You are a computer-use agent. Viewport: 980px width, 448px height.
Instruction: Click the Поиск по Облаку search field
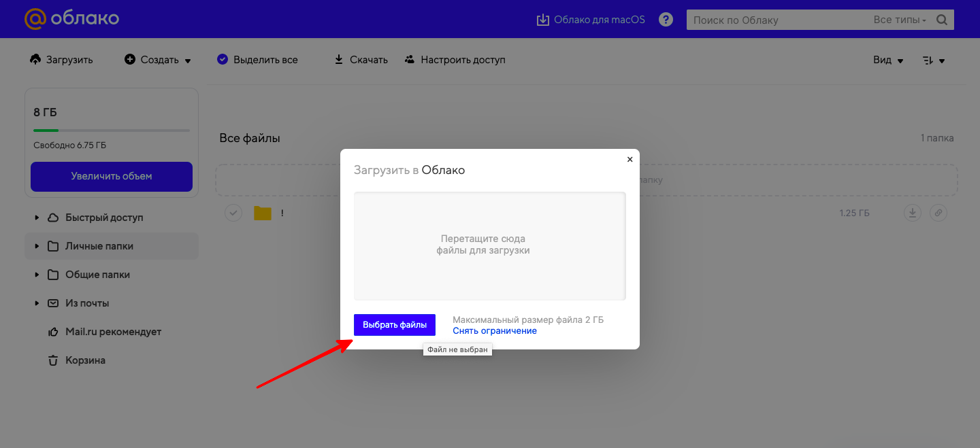[776, 20]
